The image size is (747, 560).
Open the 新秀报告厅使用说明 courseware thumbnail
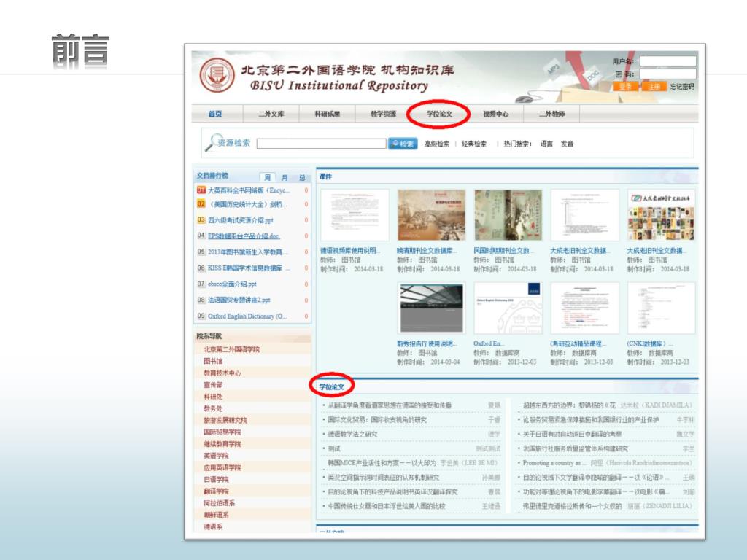click(432, 308)
